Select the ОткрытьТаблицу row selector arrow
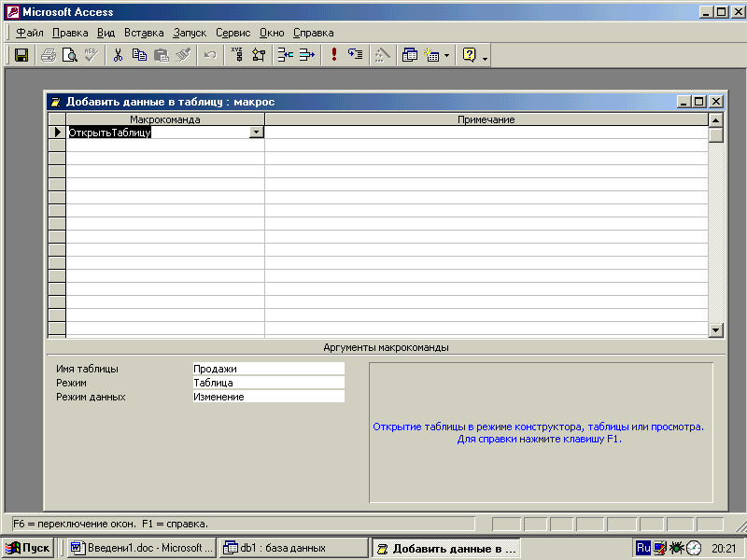747x560 pixels. click(57, 133)
